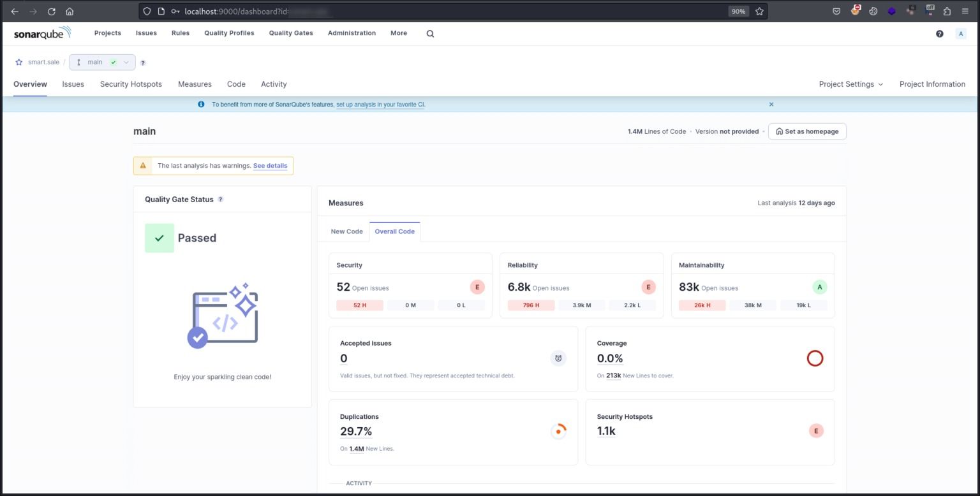Click the Maintainability rating A badge

pos(820,287)
